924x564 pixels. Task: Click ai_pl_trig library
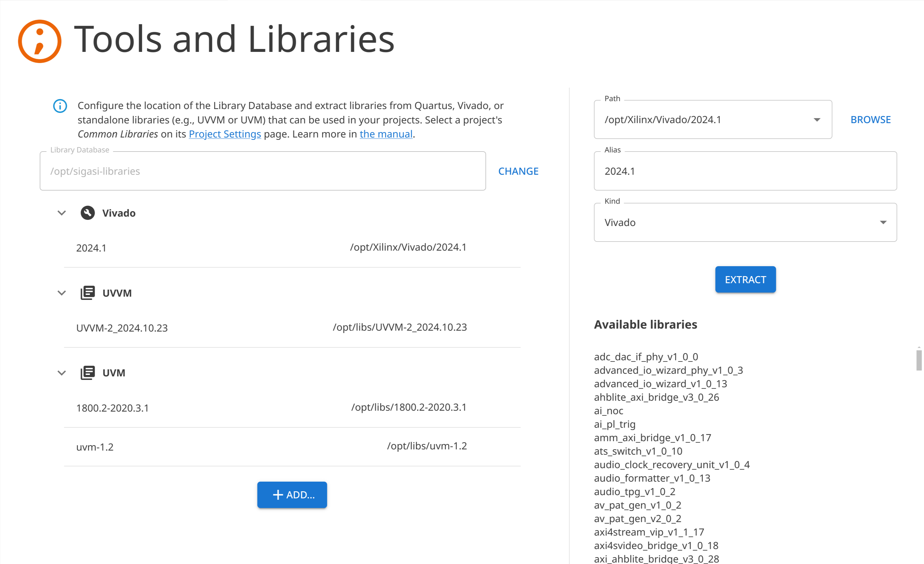[615, 424]
